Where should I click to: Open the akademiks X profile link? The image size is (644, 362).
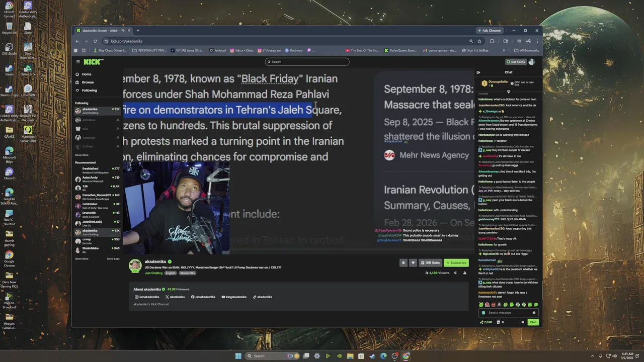point(176,297)
